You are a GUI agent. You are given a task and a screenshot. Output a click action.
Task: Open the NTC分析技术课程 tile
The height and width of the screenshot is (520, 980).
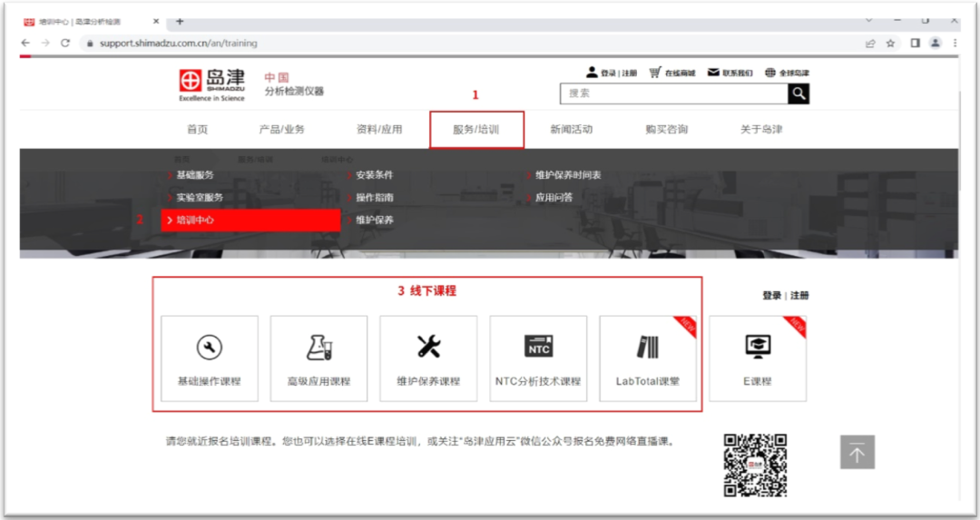[x=538, y=358]
